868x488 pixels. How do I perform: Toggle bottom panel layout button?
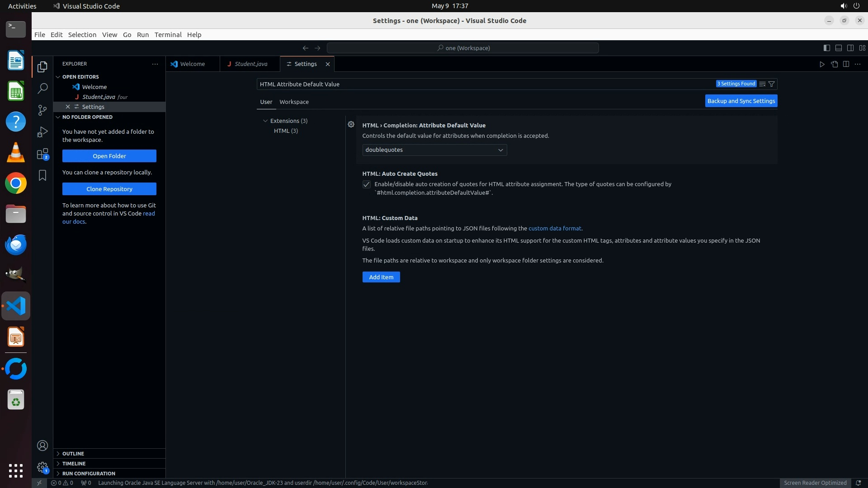click(x=838, y=48)
